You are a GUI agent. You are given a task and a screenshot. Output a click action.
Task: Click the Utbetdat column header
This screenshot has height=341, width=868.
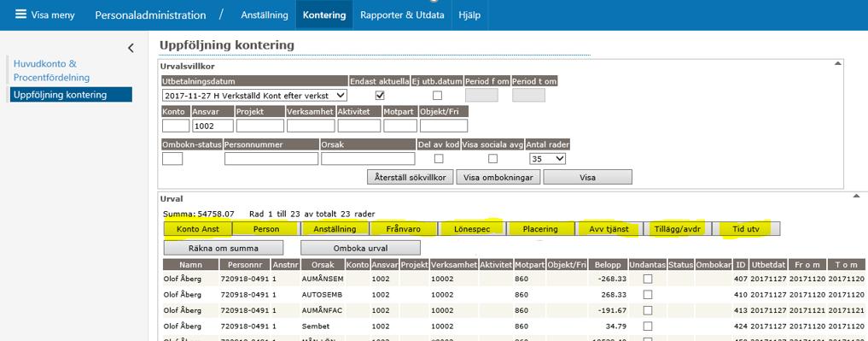[769, 265]
